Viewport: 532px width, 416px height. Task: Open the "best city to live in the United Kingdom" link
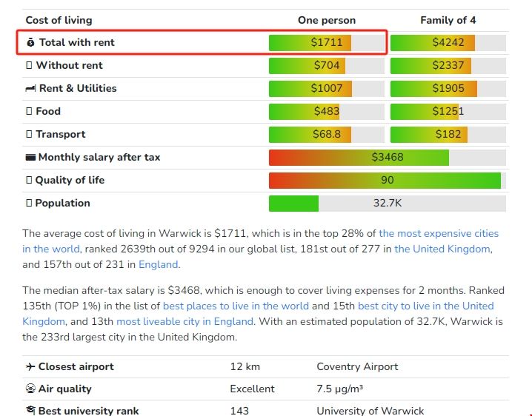click(425, 306)
